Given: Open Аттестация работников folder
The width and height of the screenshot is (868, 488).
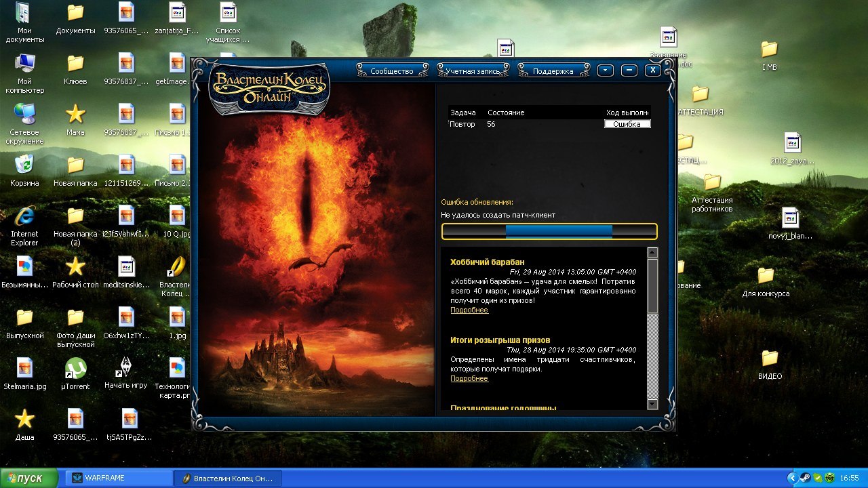Looking at the screenshot, I should coord(712,192).
